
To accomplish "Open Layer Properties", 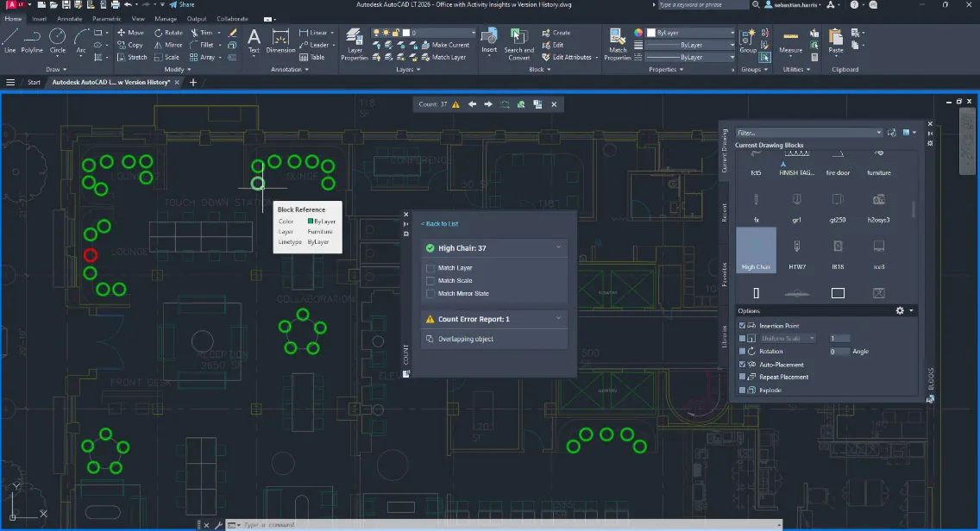I will (355, 44).
